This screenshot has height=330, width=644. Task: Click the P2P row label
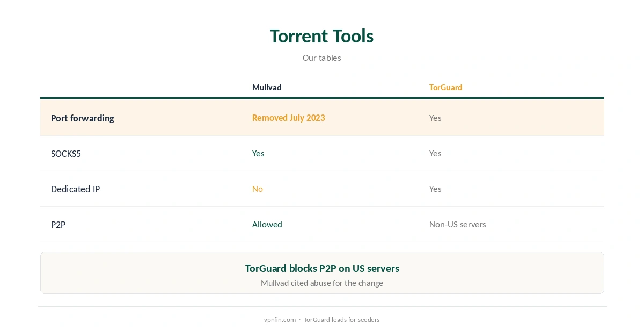tap(58, 224)
